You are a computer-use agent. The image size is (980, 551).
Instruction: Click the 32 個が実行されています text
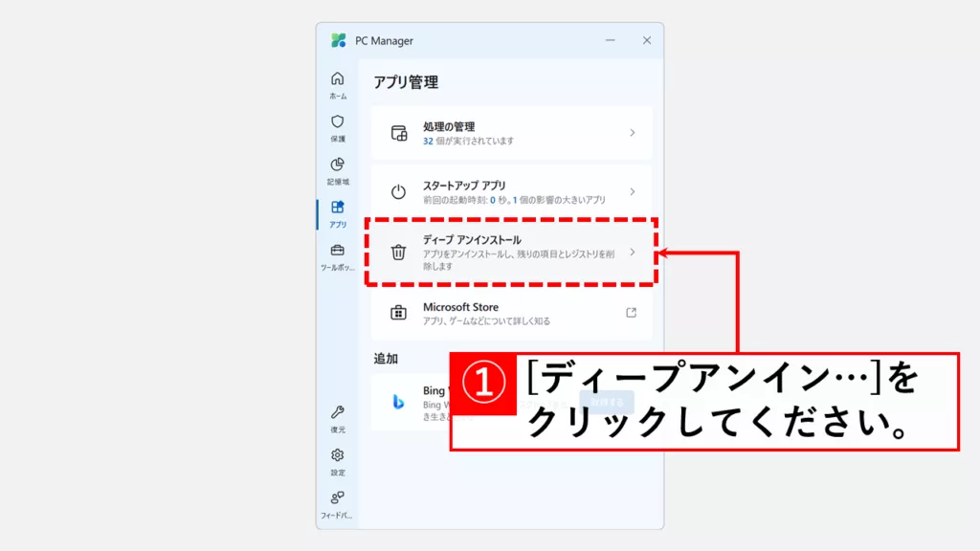(469, 142)
